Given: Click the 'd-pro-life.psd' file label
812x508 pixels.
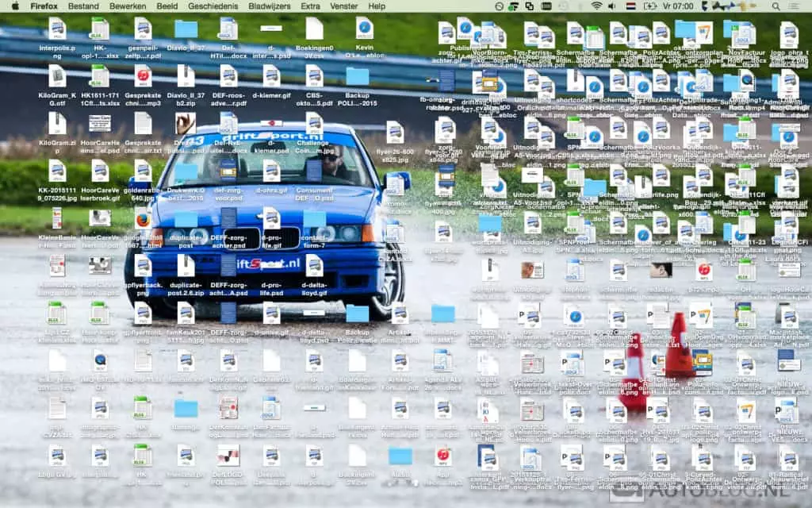Looking at the screenshot, I should point(271,289).
